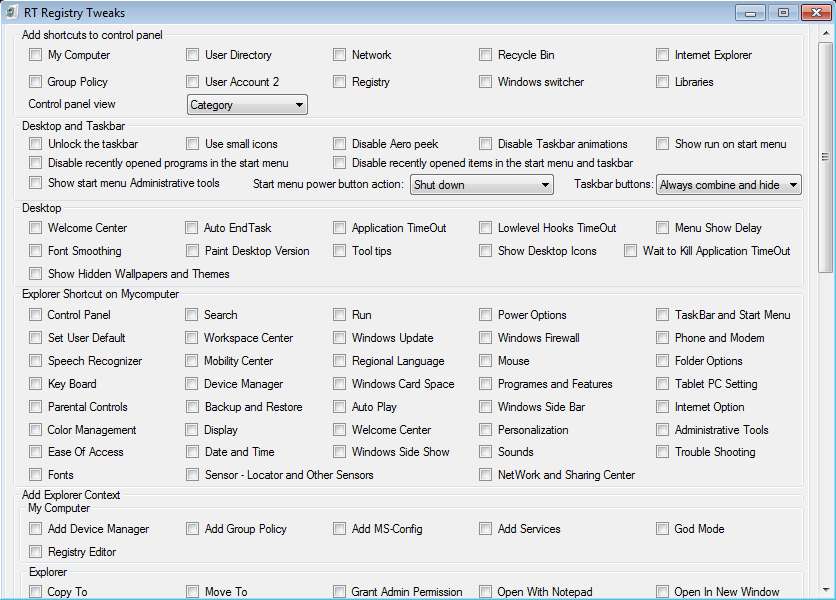Enable Add MS-Config context option
Viewport: 836px width, 600px height.
[x=340, y=529]
